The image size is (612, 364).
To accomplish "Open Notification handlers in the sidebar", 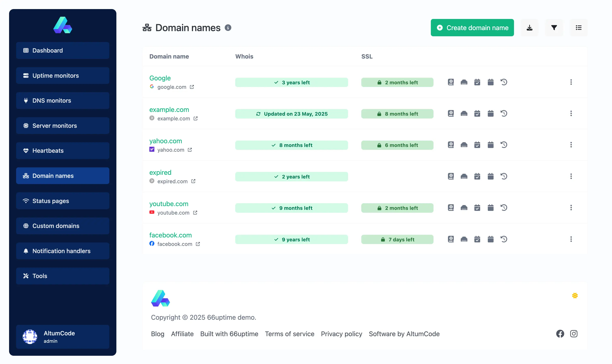I will point(63,251).
